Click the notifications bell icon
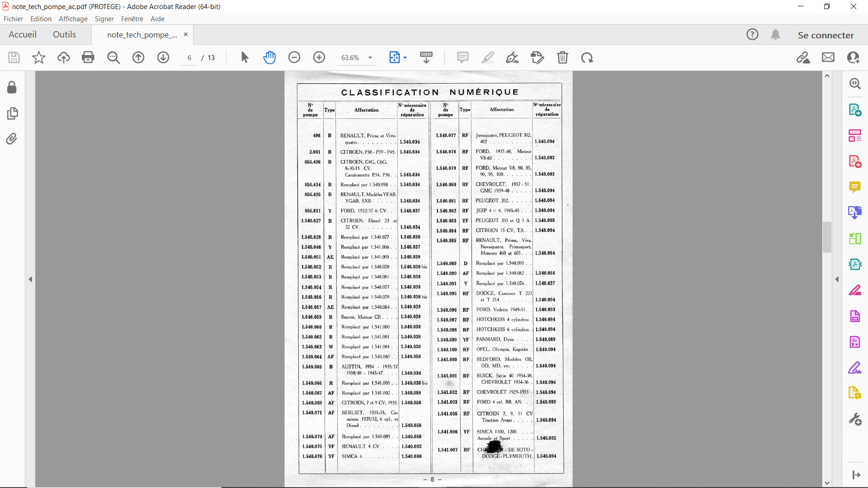The width and height of the screenshot is (868, 488). point(776,35)
